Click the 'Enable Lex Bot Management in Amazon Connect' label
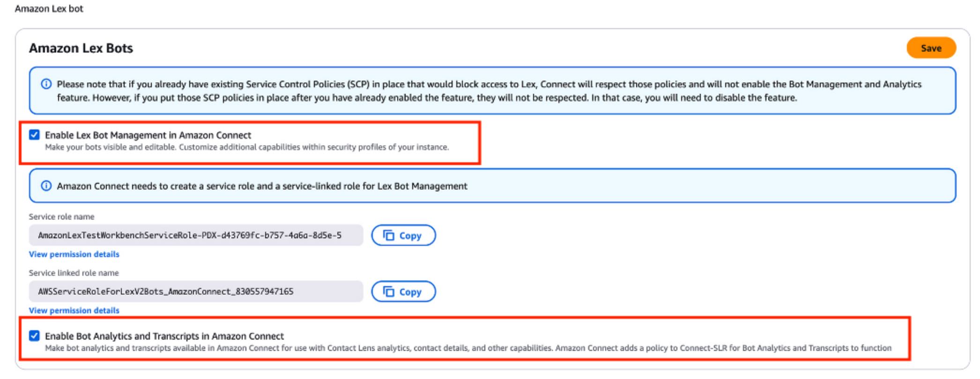980x379 pixels. coord(148,136)
